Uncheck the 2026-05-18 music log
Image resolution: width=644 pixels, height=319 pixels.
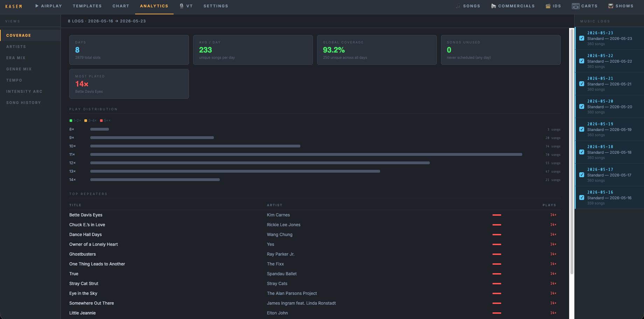point(582,152)
